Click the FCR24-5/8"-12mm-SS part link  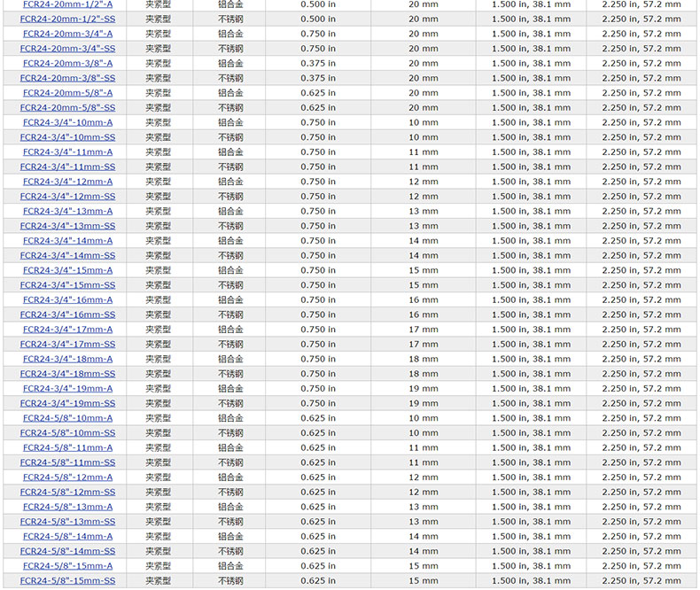67,492
